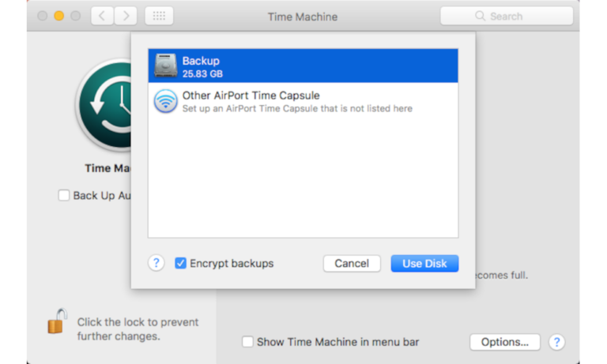
Task: Click the AirPort Wi-Fi icon
Action: (x=166, y=100)
